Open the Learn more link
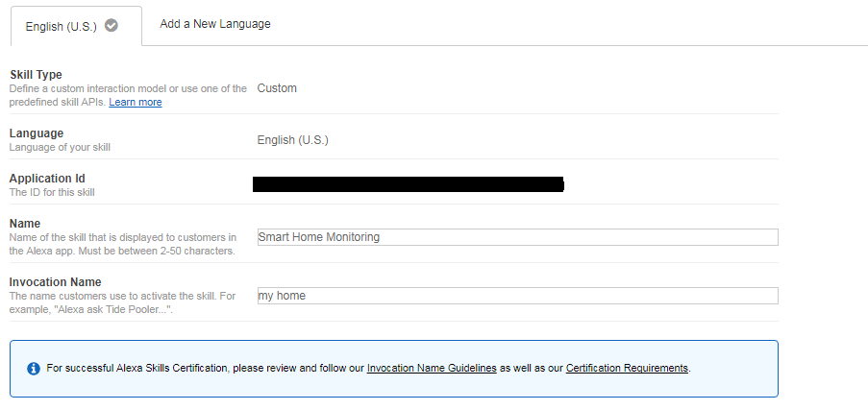868x410 pixels. point(136,102)
